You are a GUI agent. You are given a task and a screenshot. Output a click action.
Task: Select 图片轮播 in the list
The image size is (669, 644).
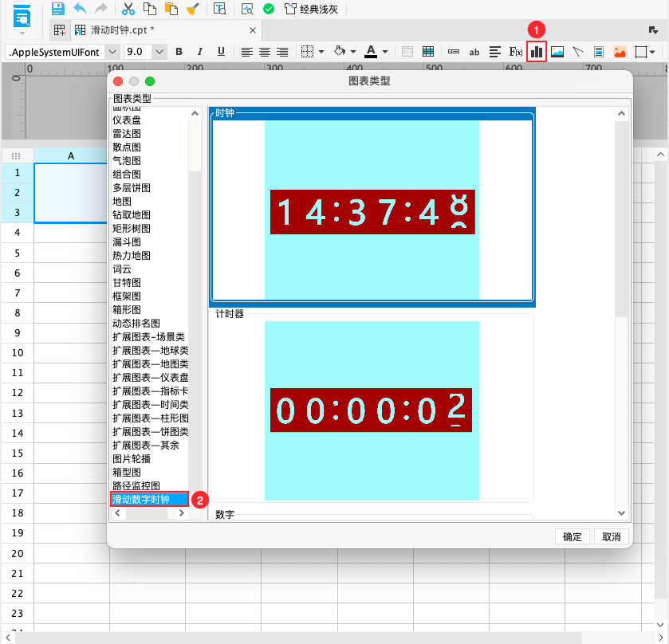tap(132, 459)
